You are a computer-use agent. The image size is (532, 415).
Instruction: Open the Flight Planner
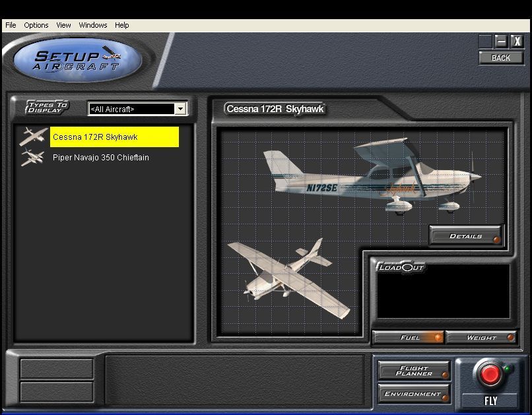(x=414, y=370)
